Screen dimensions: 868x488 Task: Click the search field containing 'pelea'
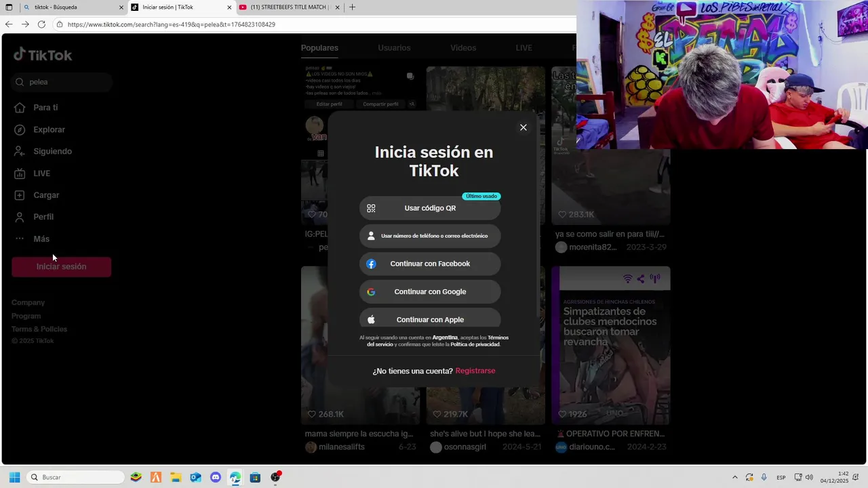pyautogui.click(x=62, y=82)
